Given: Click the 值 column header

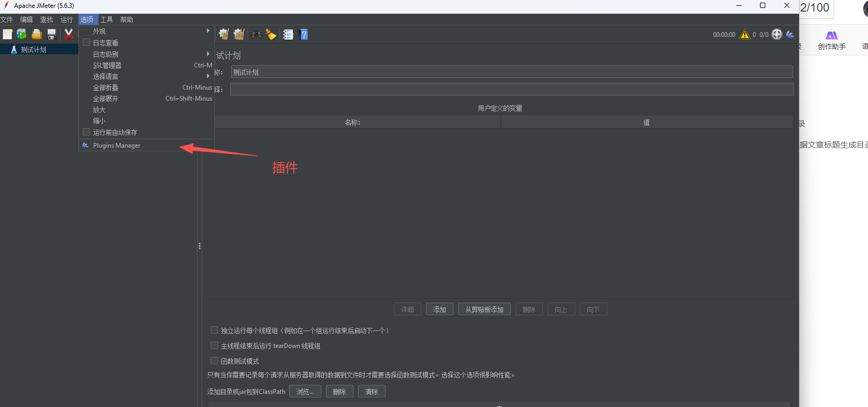Looking at the screenshot, I should 646,122.
